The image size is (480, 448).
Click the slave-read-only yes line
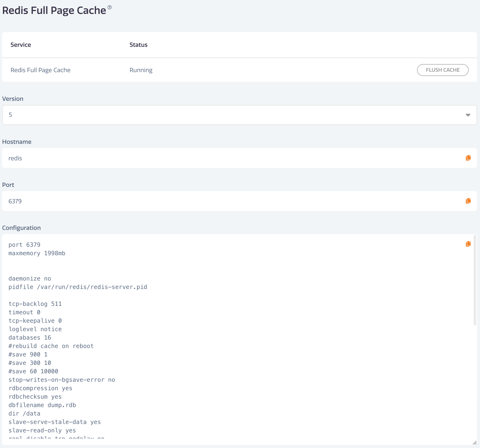[42, 430]
